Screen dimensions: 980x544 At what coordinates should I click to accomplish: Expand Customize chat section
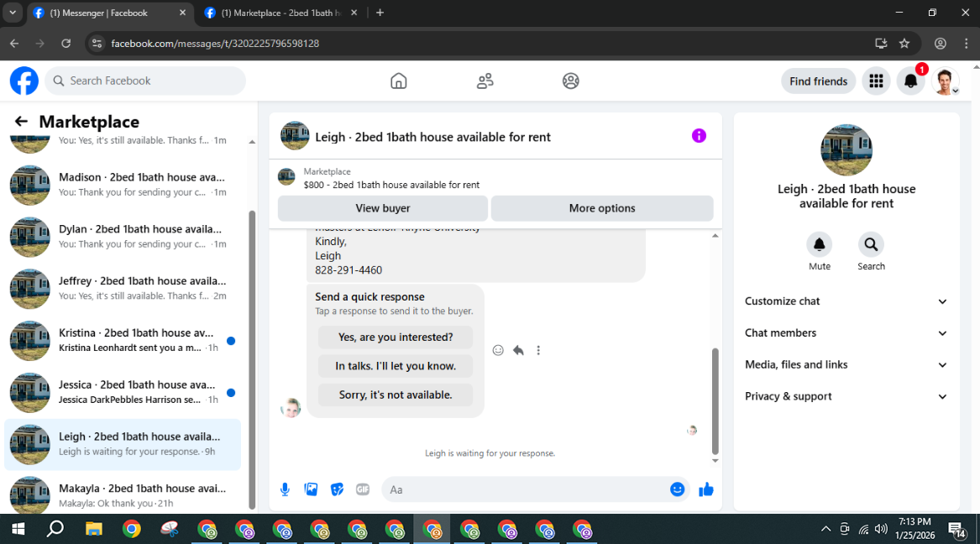tap(846, 301)
